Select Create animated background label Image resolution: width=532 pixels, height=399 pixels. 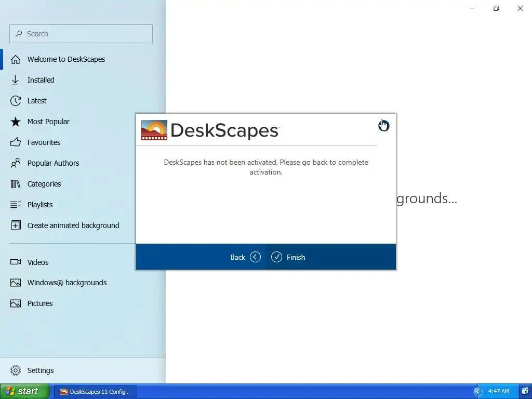point(73,225)
